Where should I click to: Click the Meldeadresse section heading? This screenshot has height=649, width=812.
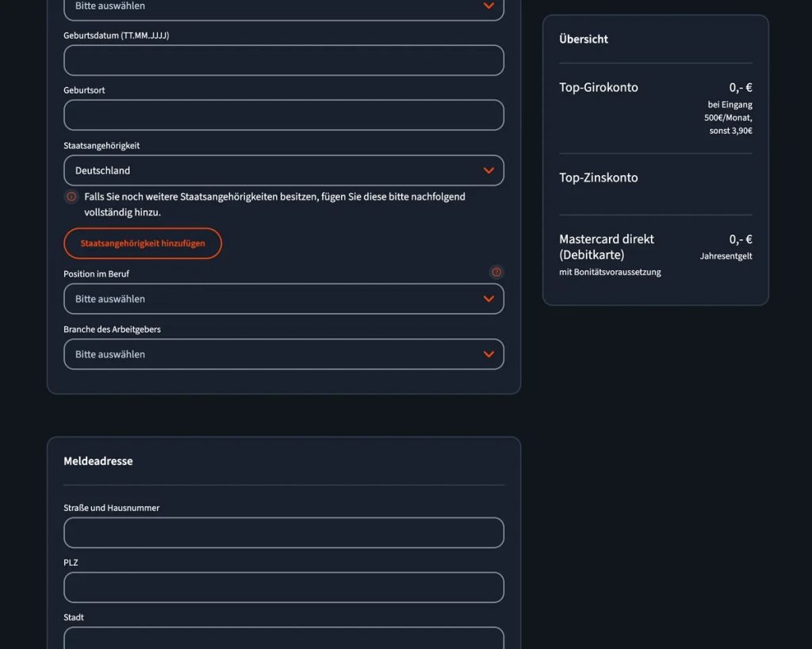(98, 461)
